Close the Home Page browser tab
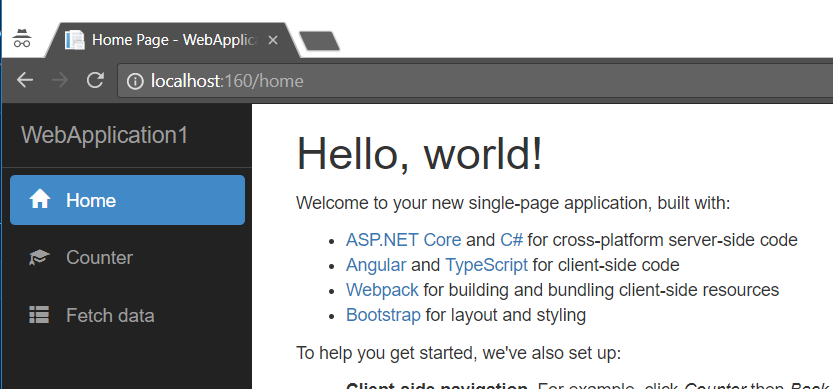 [x=273, y=40]
